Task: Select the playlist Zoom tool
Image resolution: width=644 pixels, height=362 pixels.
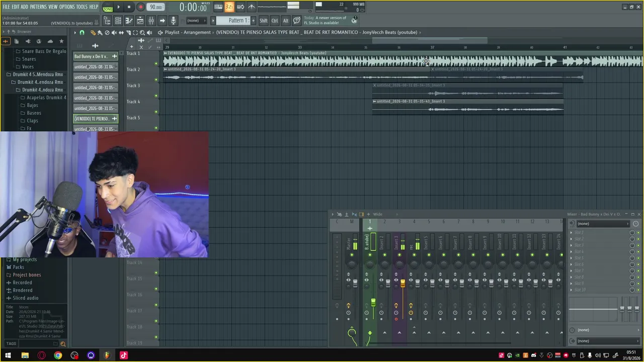Action: (142, 33)
